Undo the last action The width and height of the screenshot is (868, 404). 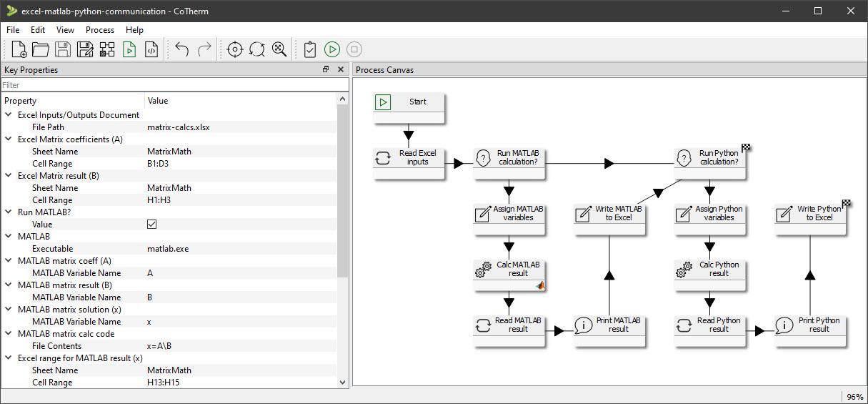pyautogui.click(x=182, y=49)
